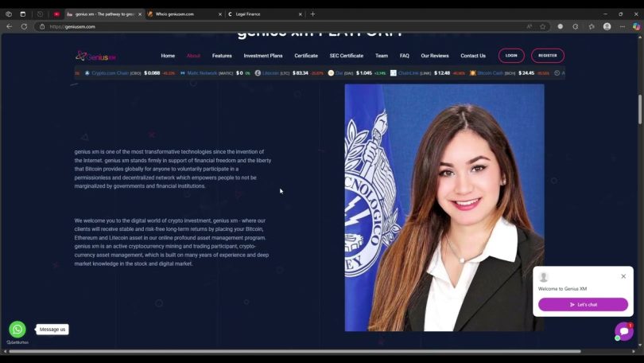Image resolution: width=644 pixels, height=363 pixels.
Task: Open the purple live chat bubble
Action: tap(624, 331)
